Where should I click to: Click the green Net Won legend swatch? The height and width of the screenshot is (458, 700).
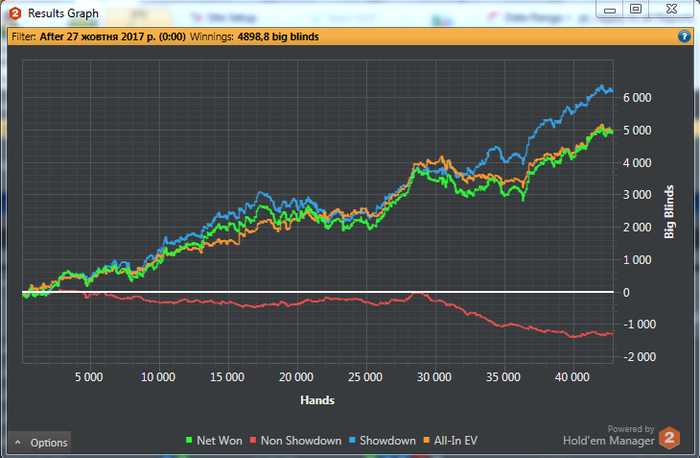pos(189,440)
